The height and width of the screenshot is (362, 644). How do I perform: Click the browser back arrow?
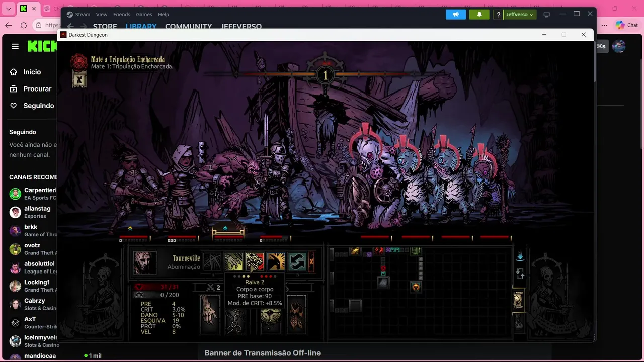pyautogui.click(x=9, y=25)
